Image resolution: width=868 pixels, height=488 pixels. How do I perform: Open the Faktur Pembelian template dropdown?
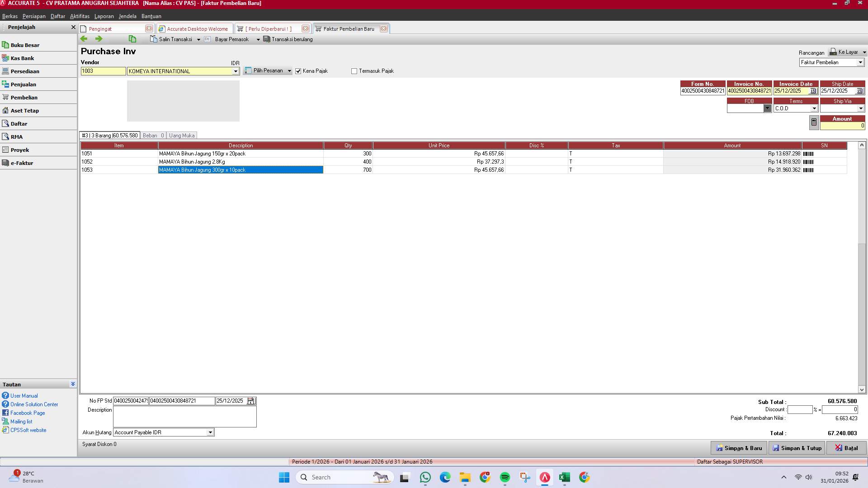(861, 62)
